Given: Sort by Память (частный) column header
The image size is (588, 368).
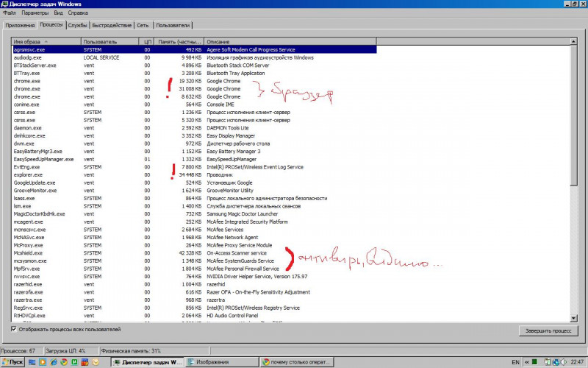Looking at the screenshot, I should [179, 42].
